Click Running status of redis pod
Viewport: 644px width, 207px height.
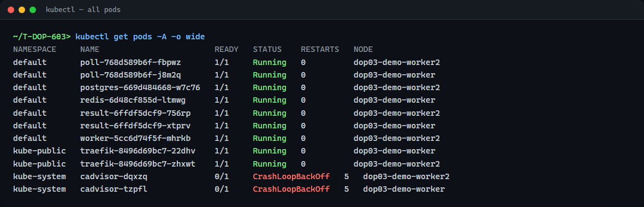coord(270,100)
